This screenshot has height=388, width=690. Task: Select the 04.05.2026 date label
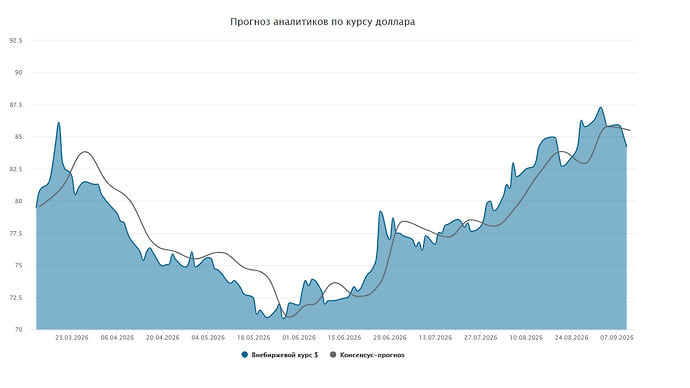pyautogui.click(x=208, y=338)
